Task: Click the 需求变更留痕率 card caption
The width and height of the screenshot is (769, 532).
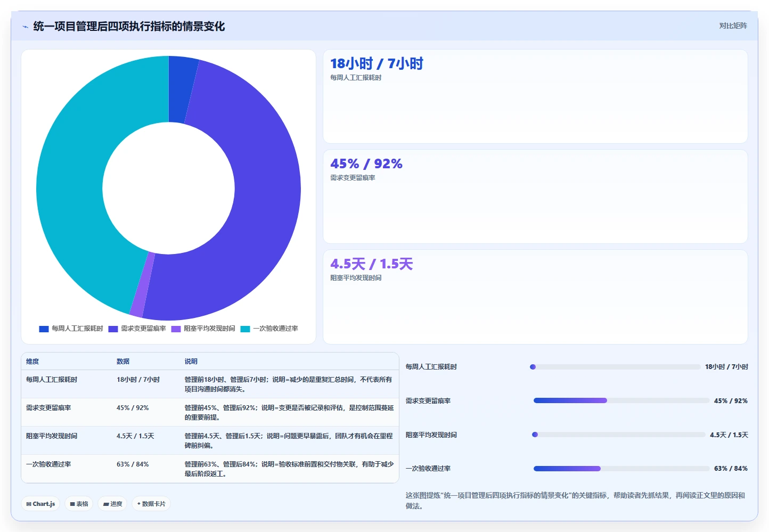Action: [353, 178]
